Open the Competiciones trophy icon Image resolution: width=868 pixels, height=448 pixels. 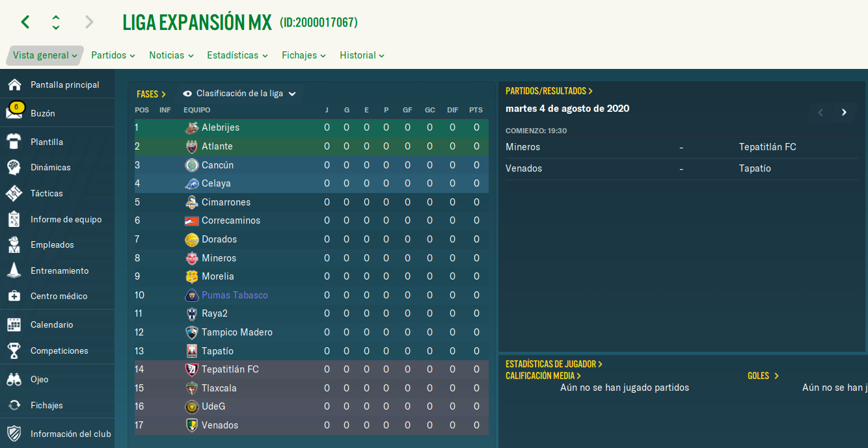click(14, 350)
